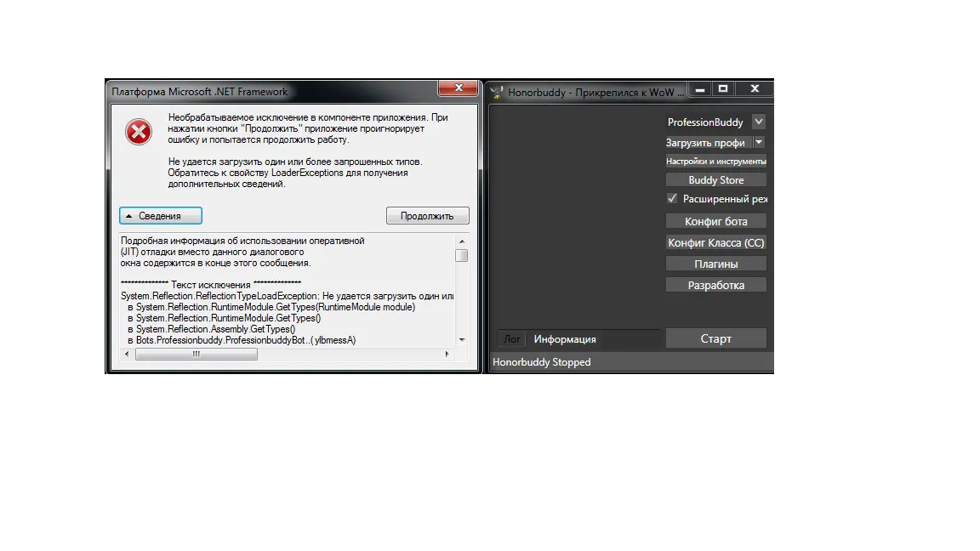The width and height of the screenshot is (980, 551).
Task: Open the Загрузить профи dropdown arrow
Action: tap(759, 143)
